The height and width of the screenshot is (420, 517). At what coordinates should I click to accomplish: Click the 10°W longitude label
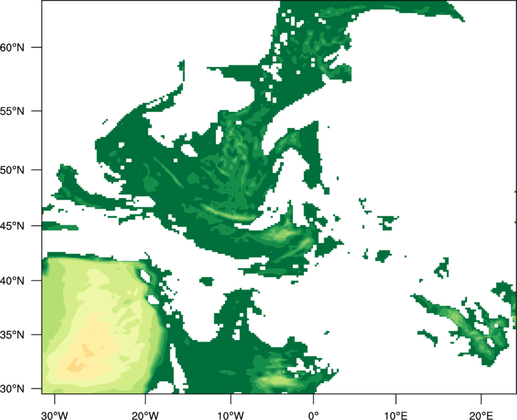click(230, 415)
